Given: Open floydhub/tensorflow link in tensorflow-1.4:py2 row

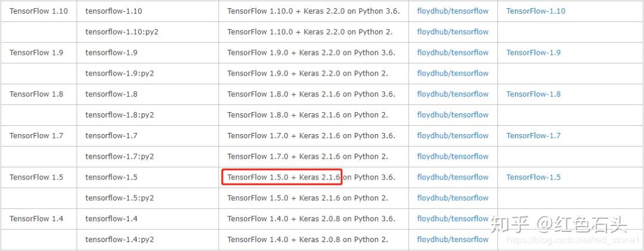Looking at the screenshot, I should pyautogui.click(x=453, y=240).
